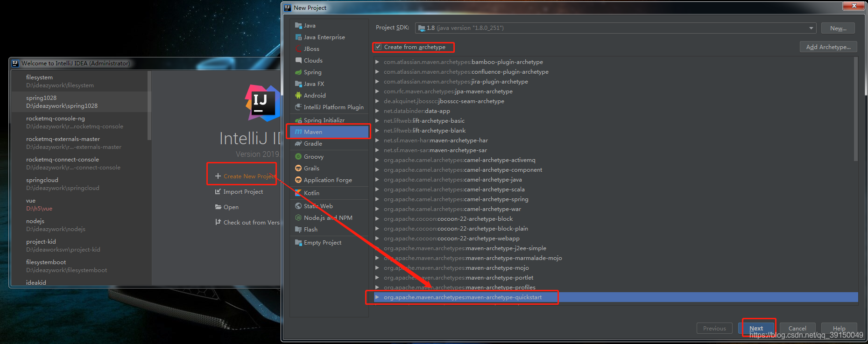The height and width of the screenshot is (344, 868).
Task: Open recent project rocketmq-console-ng
Action: tap(79, 122)
